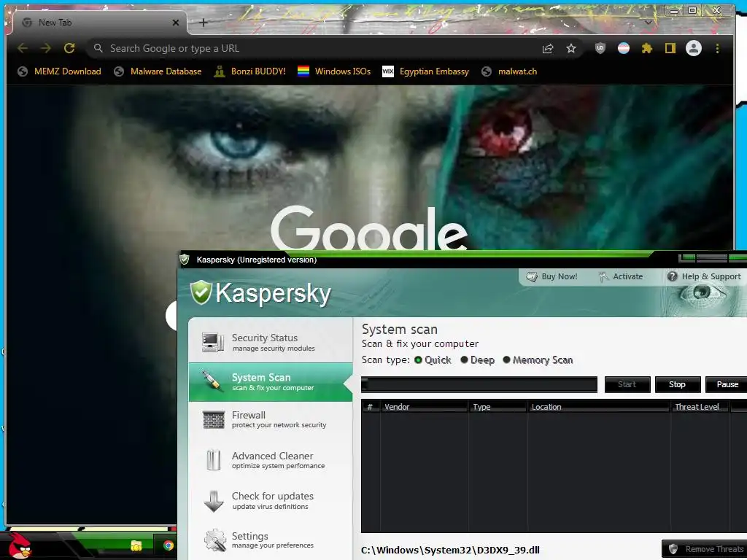Open Advanced Cleaner section
This screenshot has height=560, width=747.
pyautogui.click(x=271, y=460)
